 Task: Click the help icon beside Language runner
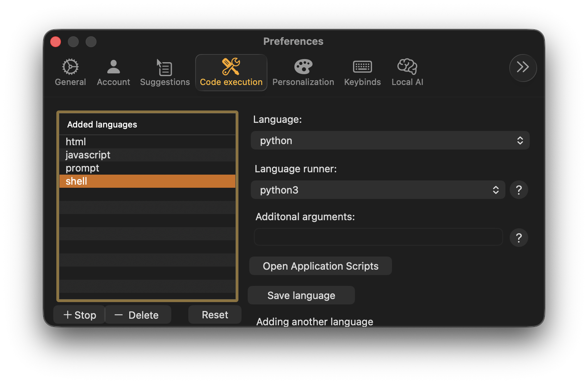coord(519,190)
